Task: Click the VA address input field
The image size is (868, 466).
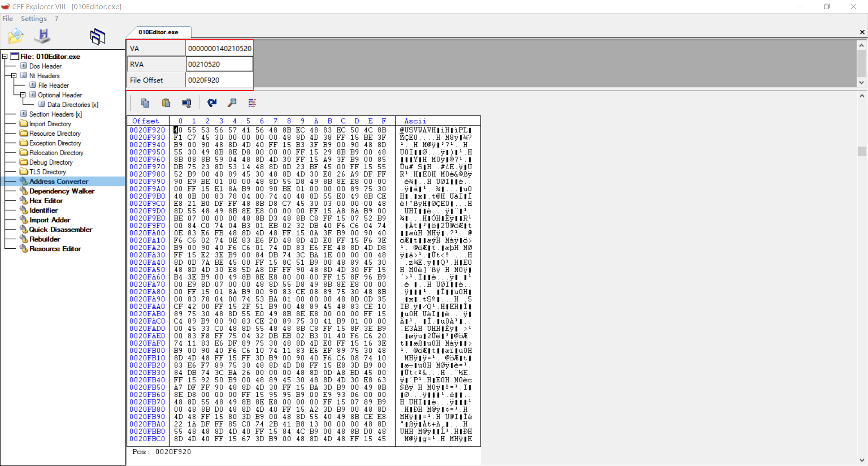Action: [219, 48]
